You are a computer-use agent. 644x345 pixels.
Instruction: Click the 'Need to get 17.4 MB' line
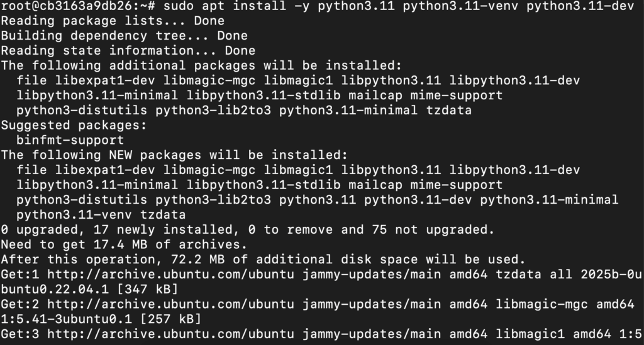coord(124,244)
